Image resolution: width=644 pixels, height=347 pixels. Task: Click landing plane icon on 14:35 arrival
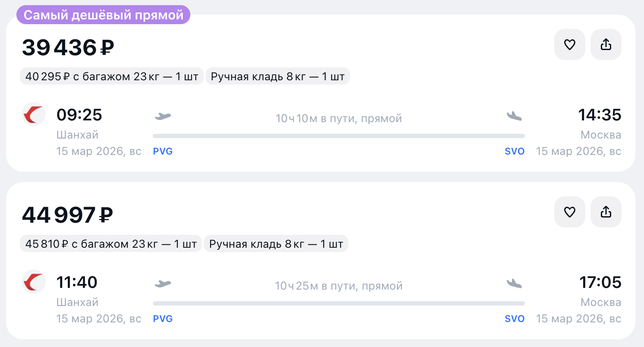pos(514,116)
